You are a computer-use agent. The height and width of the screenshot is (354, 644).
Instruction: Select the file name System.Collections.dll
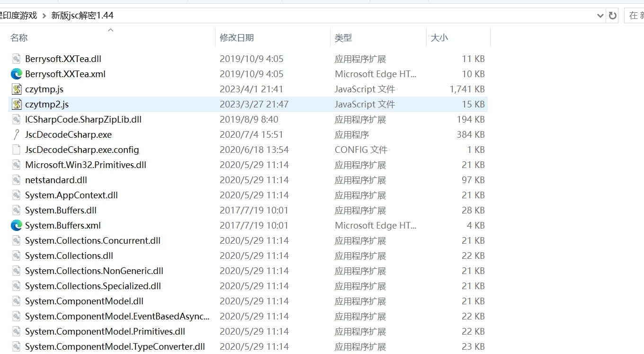click(x=69, y=256)
